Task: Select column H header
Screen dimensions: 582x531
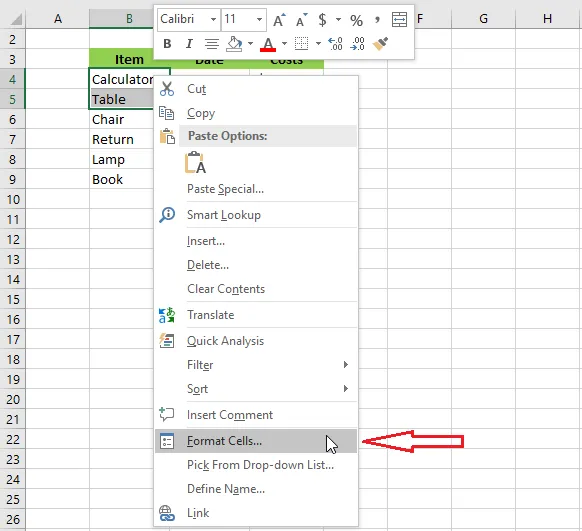Action: pyautogui.click(x=547, y=19)
